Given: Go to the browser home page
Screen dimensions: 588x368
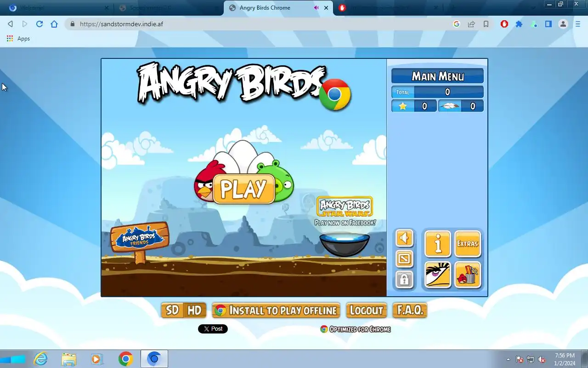Looking at the screenshot, I should tap(54, 24).
